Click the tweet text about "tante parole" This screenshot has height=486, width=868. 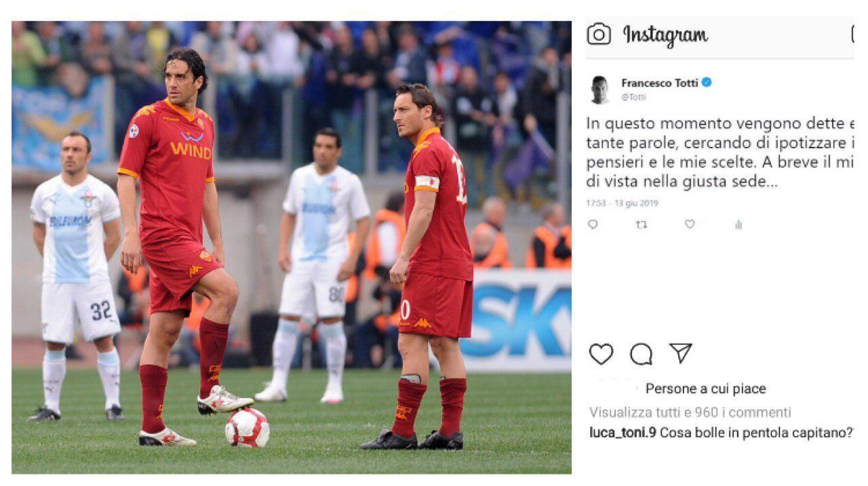point(719,153)
